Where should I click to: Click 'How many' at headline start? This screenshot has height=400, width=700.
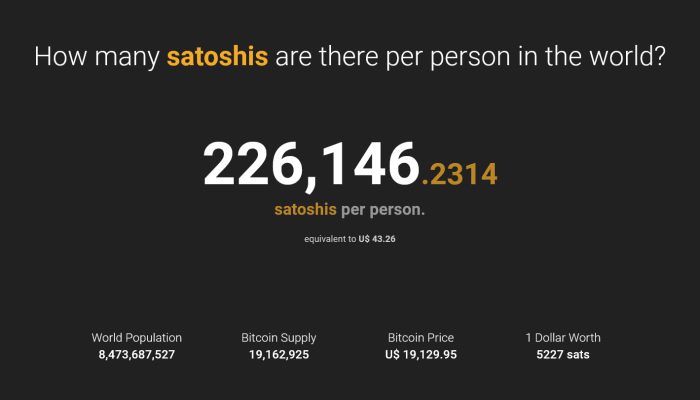[x=97, y=57]
